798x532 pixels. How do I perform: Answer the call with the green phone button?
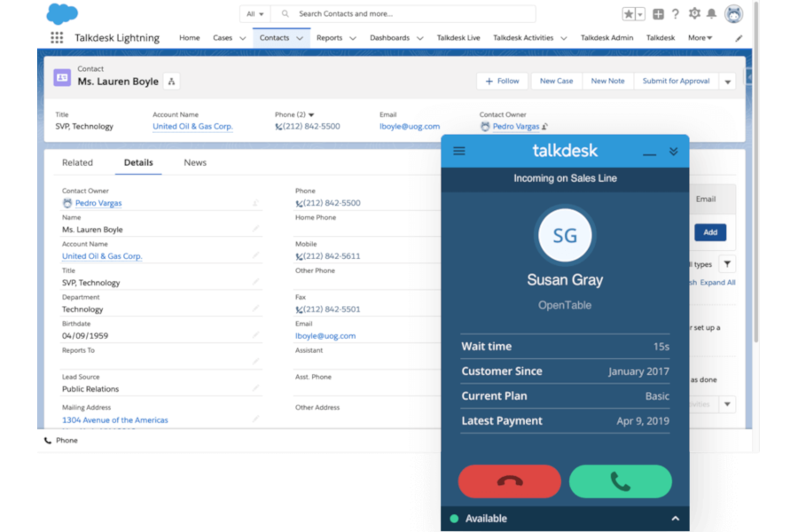pos(620,481)
